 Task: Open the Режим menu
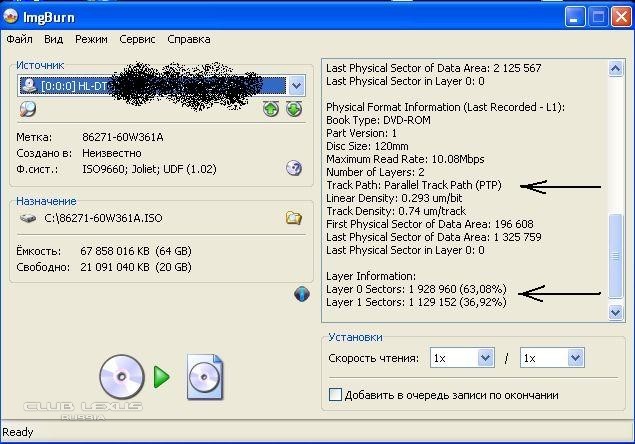click(91, 39)
